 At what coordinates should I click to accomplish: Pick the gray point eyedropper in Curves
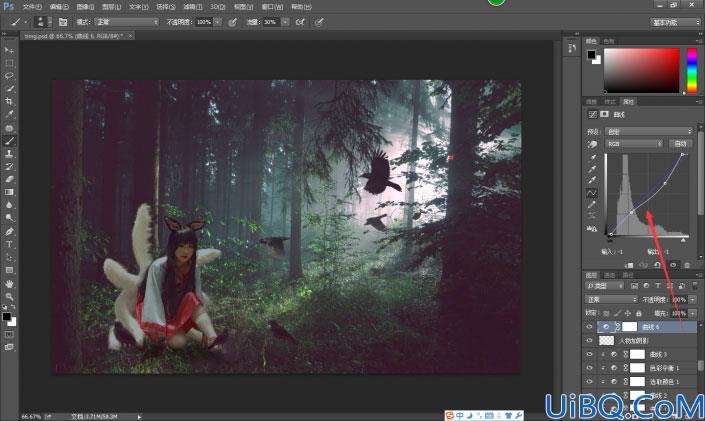coord(593,169)
